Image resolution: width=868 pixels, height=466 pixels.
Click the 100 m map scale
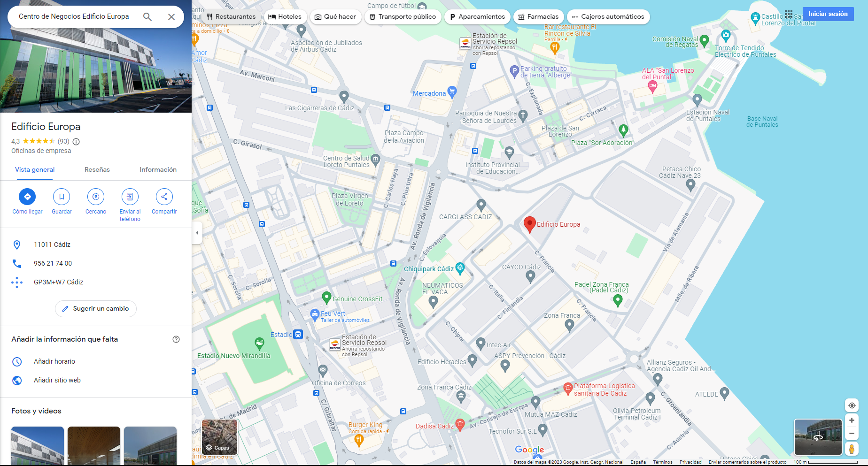826,462
